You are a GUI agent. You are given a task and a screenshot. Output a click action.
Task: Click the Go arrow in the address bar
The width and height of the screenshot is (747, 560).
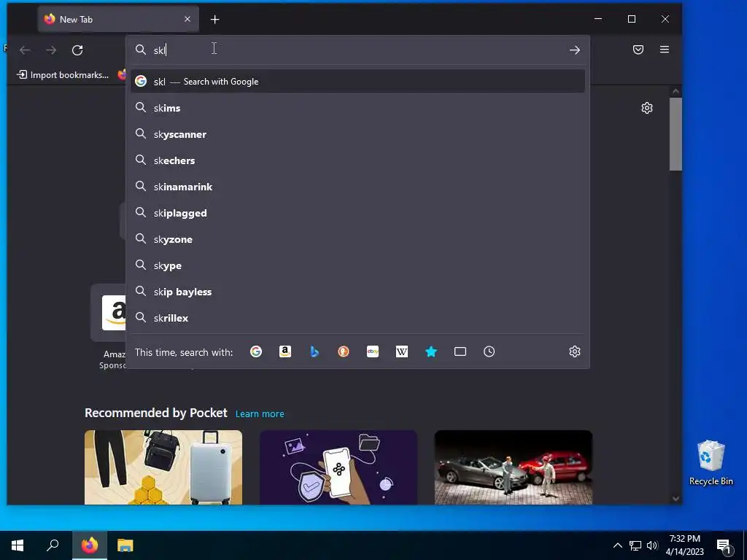[575, 50]
